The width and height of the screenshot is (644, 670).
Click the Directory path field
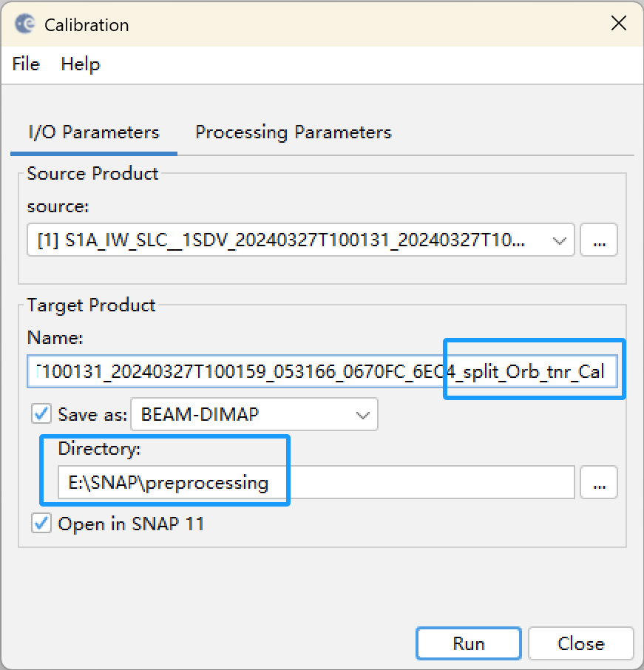[316, 482]
